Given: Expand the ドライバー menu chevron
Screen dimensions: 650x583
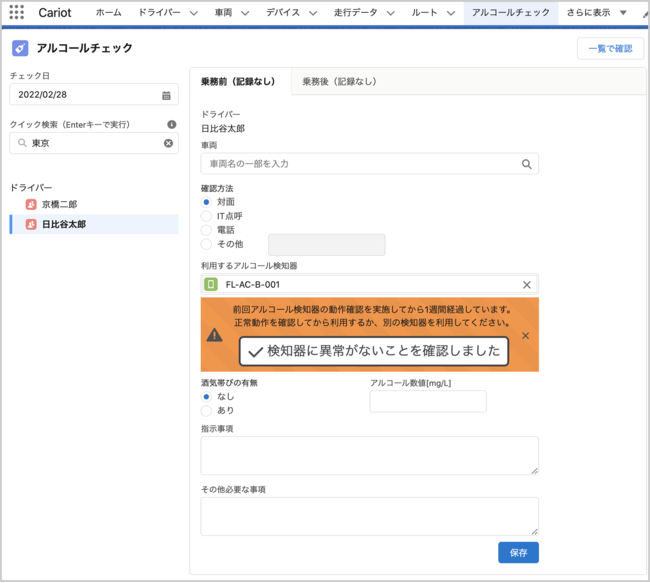Looking at the screenshot, I should pos(192,13).
